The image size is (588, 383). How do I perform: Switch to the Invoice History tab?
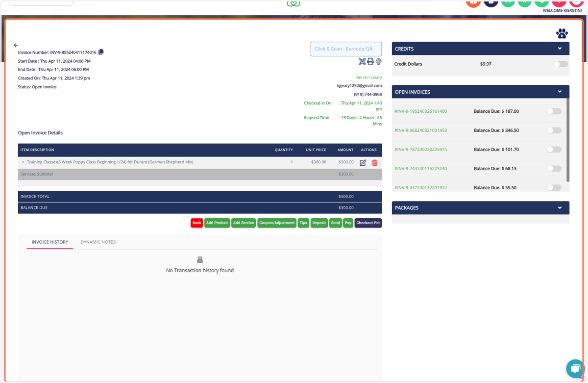50,242
